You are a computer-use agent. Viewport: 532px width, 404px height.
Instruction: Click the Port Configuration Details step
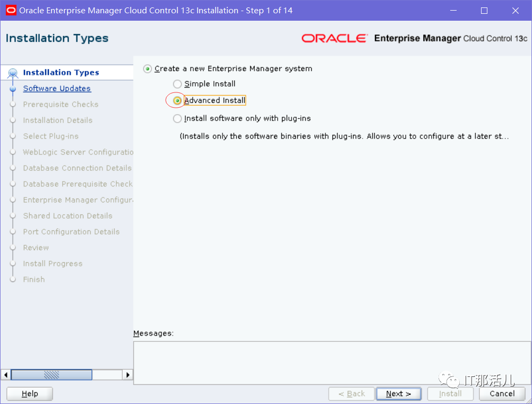click(x=71, y=232)
